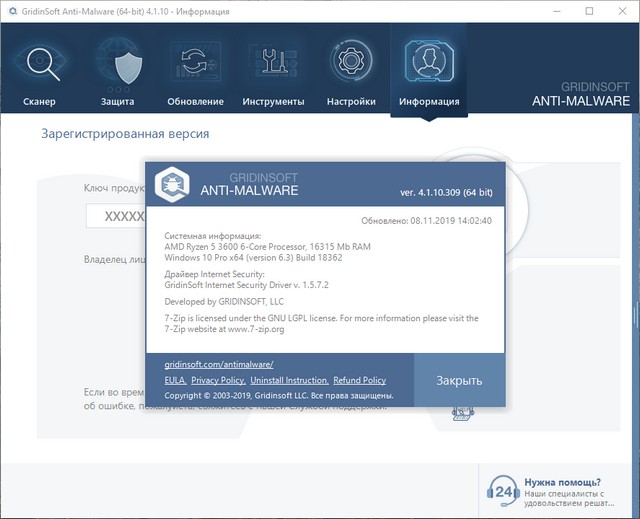Open the EULA link
Screen dimensions: 640x519
coord(174,381)
